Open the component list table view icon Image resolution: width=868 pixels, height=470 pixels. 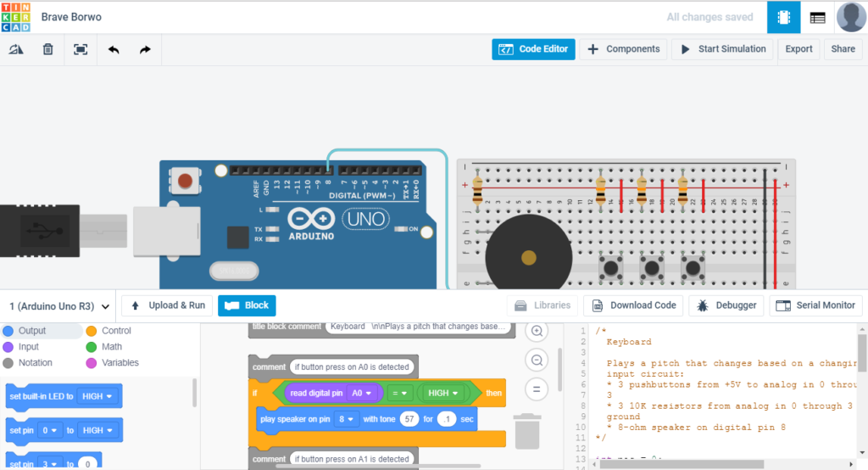[x=818, y=17]
